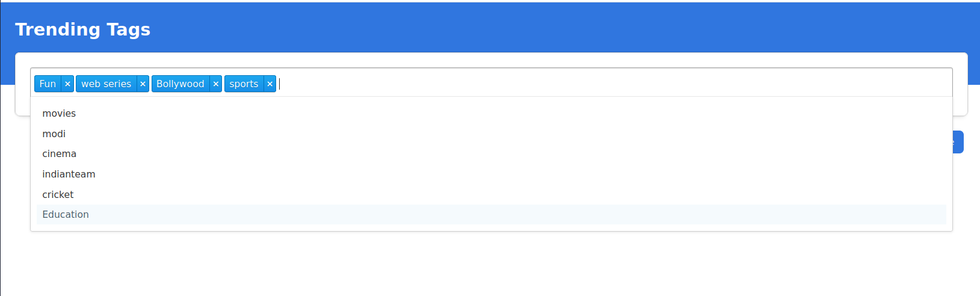Choose the highlighted Education option
Viewport: 980px width, 296px height.
66,215
